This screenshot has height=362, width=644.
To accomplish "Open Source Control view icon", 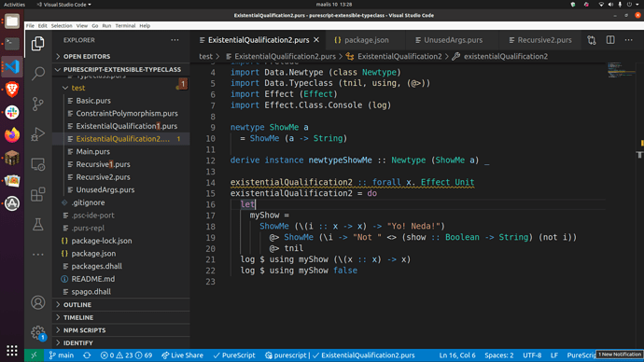I will [x=37, y=104].
